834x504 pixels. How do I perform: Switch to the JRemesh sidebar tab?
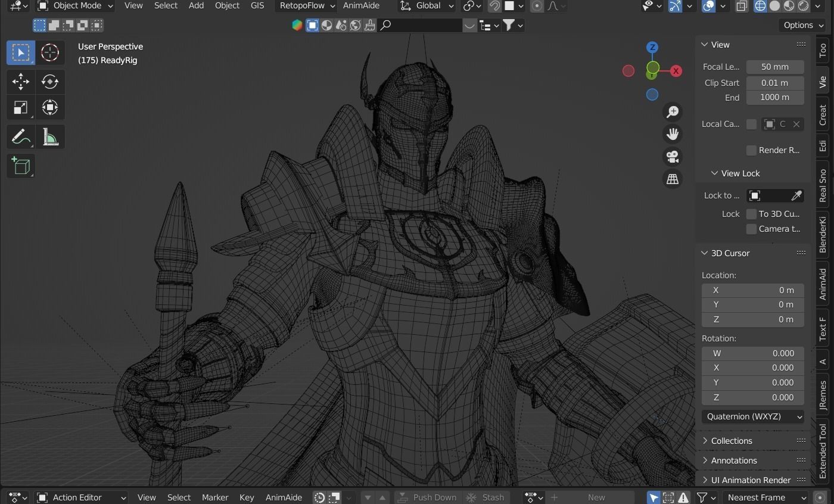click(823, 395)
